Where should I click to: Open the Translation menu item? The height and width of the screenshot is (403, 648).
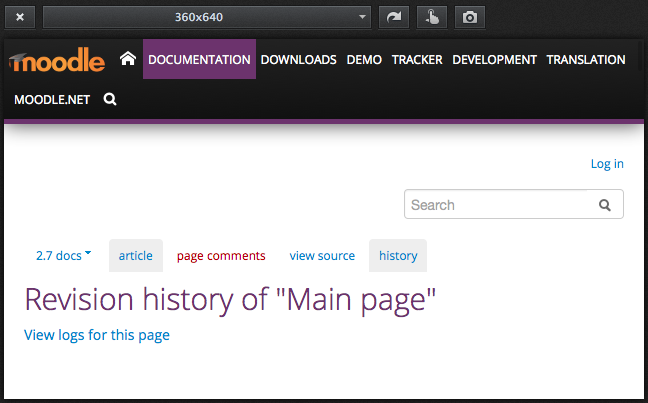click(x=586, y=60)
